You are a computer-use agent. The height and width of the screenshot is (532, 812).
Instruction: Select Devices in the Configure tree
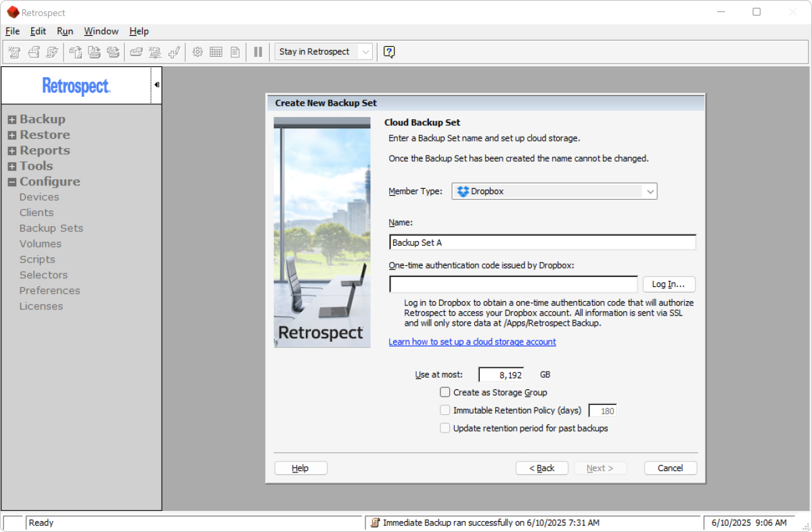pyautogui.click(x=39, y=197)
